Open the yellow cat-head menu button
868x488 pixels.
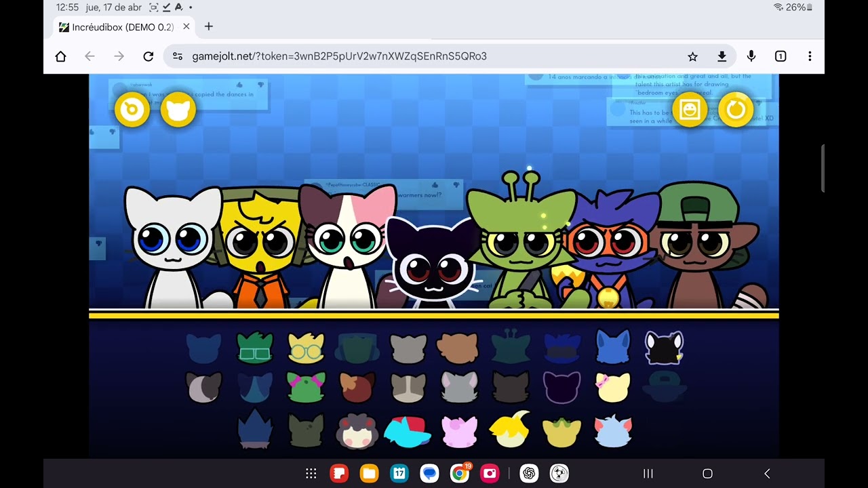(x=178, y=110)
